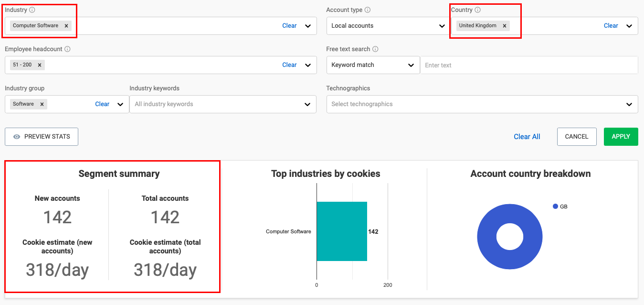This screenshot has height=305, width=644.
Task: Remove the United Kingdom country tag
Action: (x=504, y=26)
